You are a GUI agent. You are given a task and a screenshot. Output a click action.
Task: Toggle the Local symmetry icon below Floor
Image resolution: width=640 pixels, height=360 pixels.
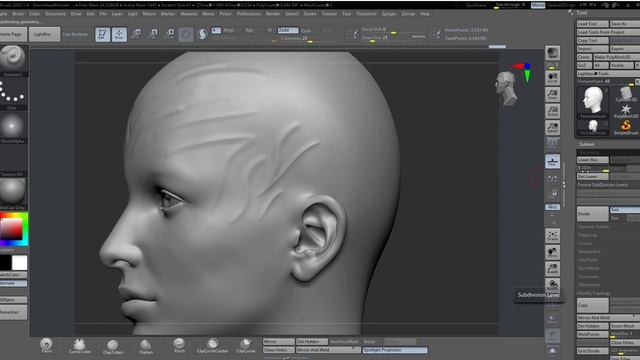coord(552,178)
